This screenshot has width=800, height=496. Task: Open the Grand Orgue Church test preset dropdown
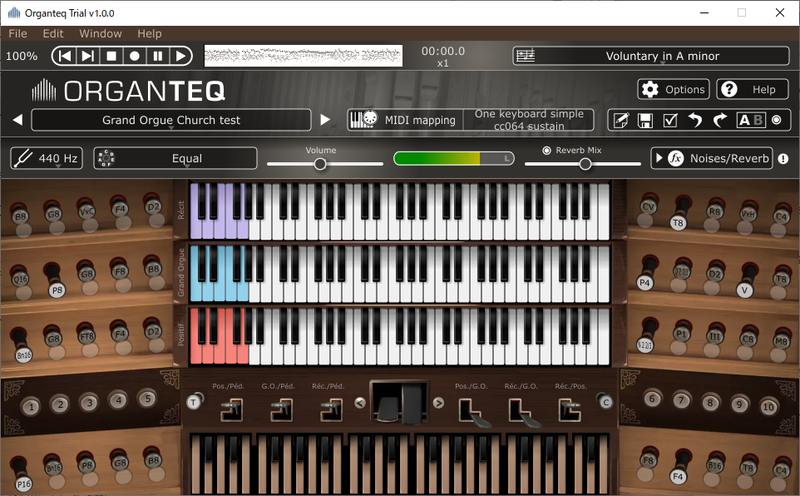coord(171,120)
